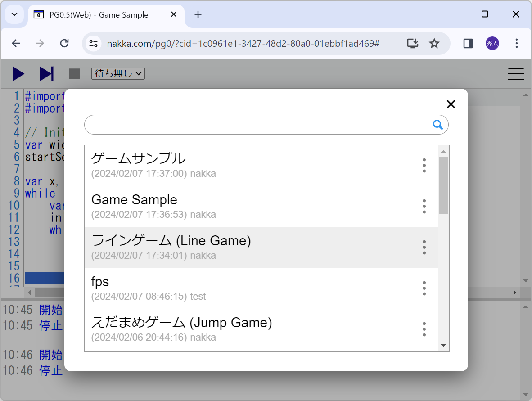Open Chrome's three-dot menu
This screenshot has width=532, height=401.
coord(517,43)
